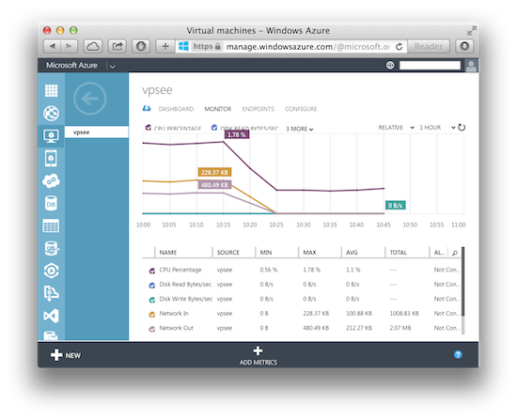The width and height of the screenshot is (517, 420).
Task: Click the 228.37 KB orange chart label
Action: click(x=214, y=172)
